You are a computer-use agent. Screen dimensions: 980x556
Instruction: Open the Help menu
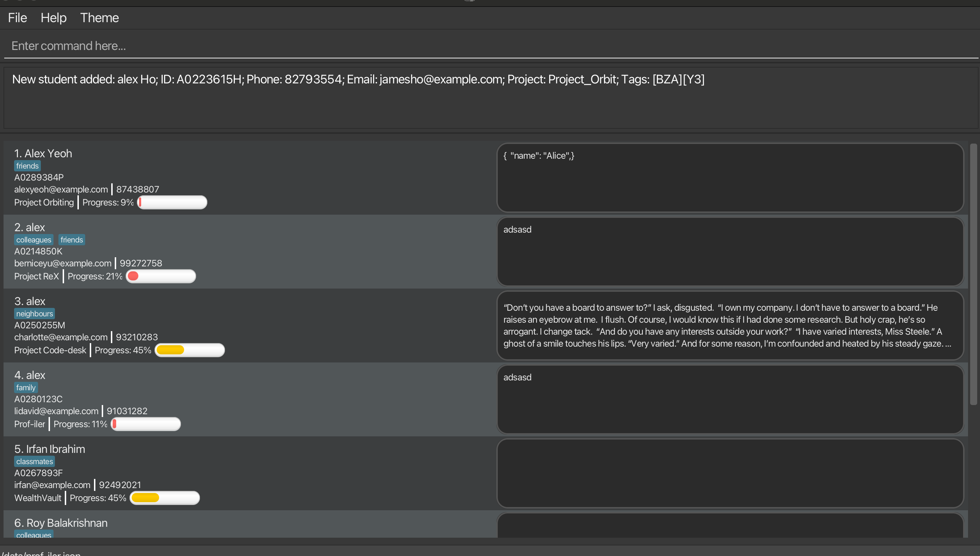[x=54, y=18]
